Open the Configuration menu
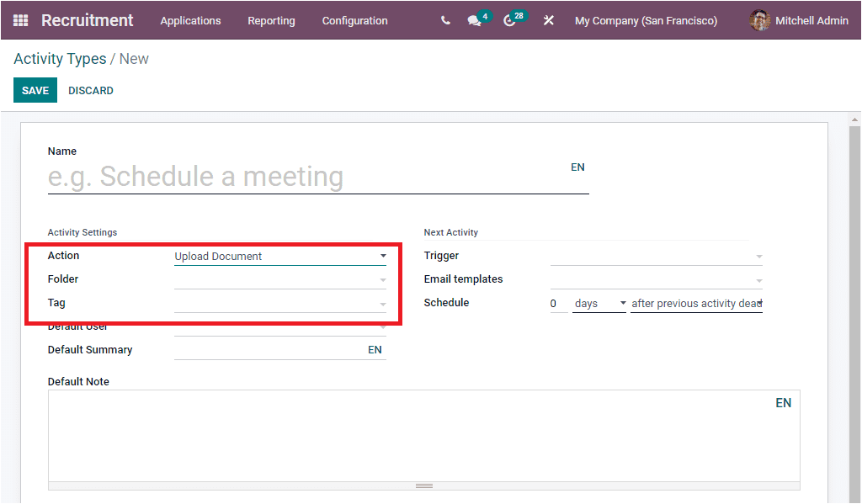The height and width of the screenshot is (504, 862). 354,20
